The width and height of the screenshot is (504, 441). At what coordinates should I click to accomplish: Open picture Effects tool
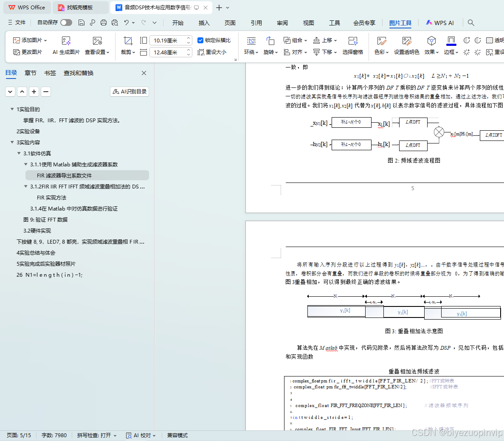point(431,46)
